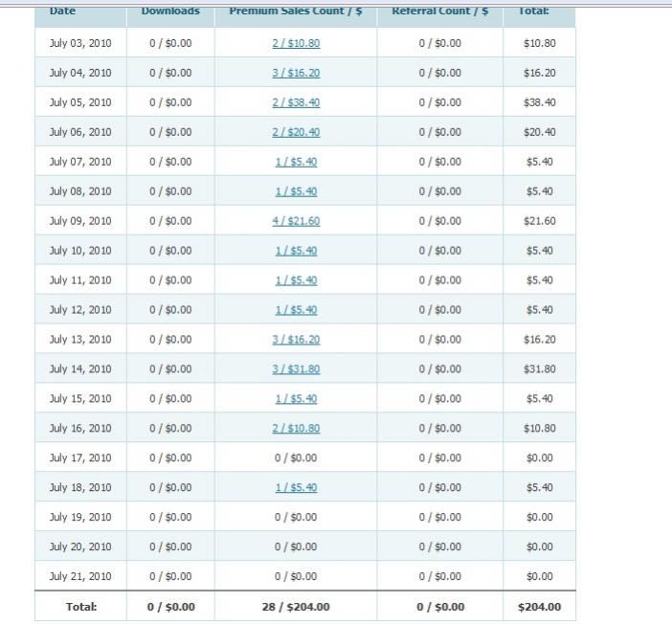This screenshot has width=672, height=624.
Task: Open July 13 premium sales link 3 / $16.20
Action: [296, 340]
